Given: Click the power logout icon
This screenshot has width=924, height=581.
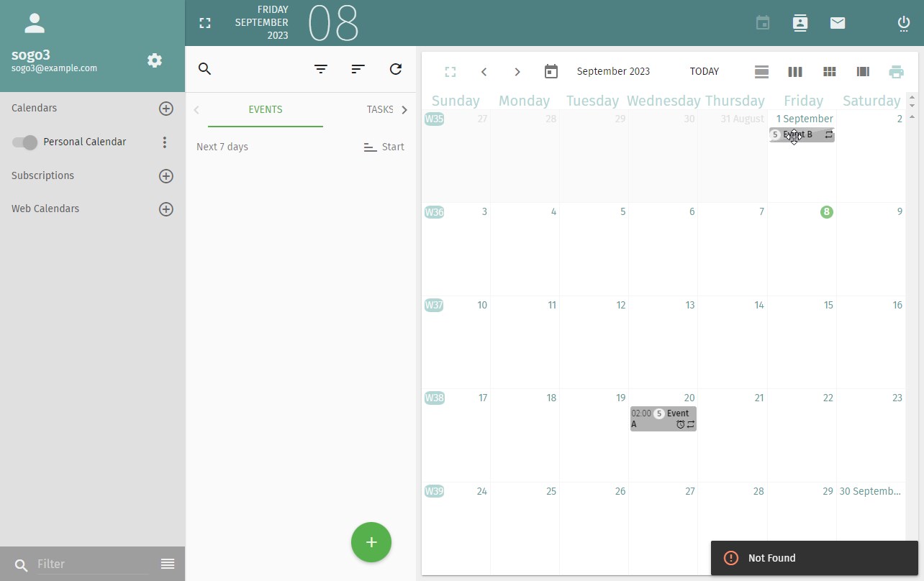Looking at the screenshot, I should coord(904,23).
